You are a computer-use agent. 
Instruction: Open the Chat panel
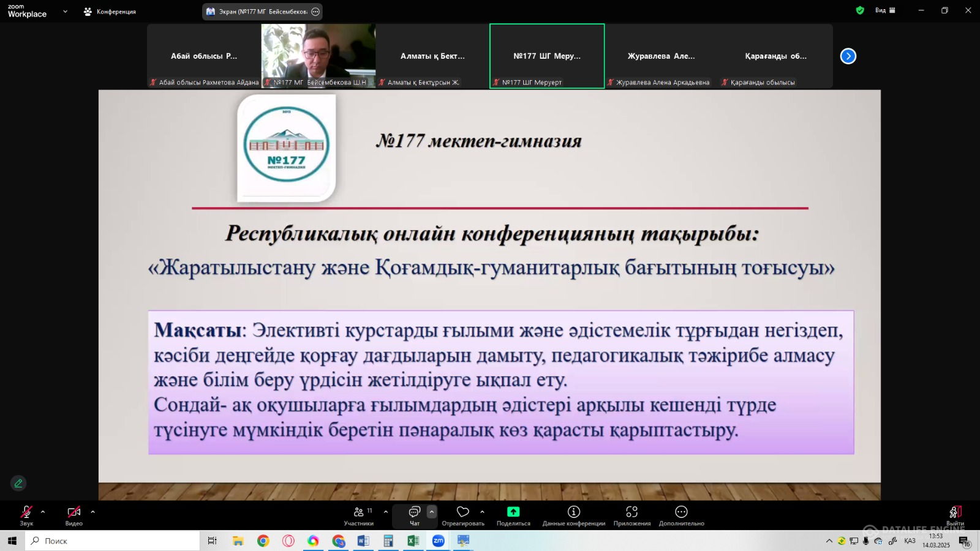pyautogui.click(x=415, y=515)
